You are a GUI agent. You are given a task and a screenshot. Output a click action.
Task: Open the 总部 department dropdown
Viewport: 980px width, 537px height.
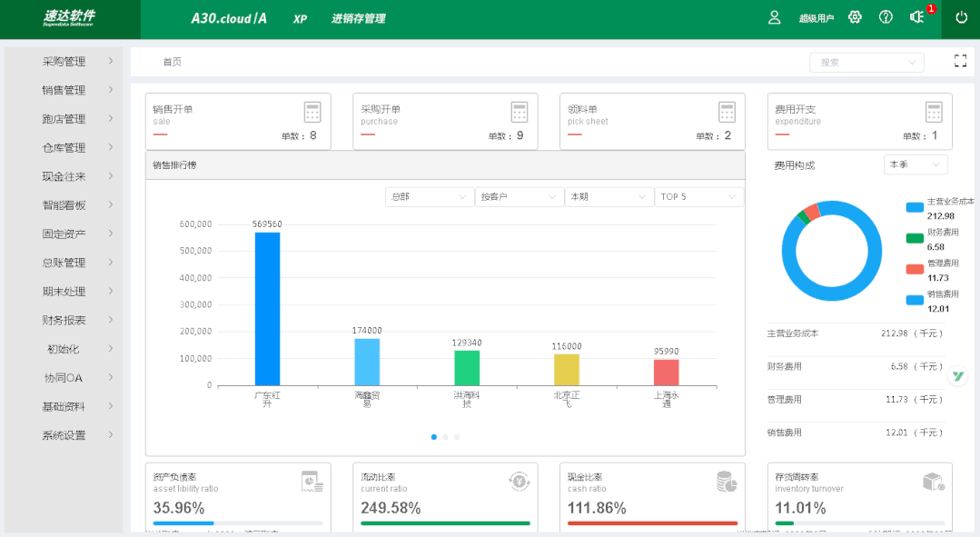(430, 197)
